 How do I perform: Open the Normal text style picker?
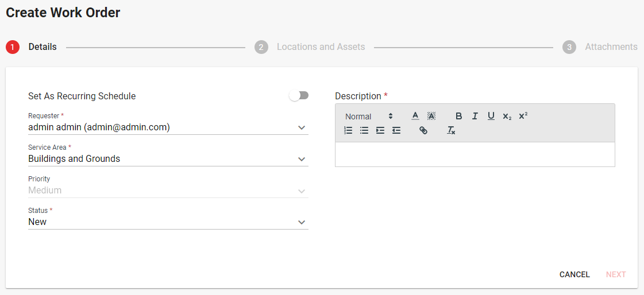tap(369, 117)
